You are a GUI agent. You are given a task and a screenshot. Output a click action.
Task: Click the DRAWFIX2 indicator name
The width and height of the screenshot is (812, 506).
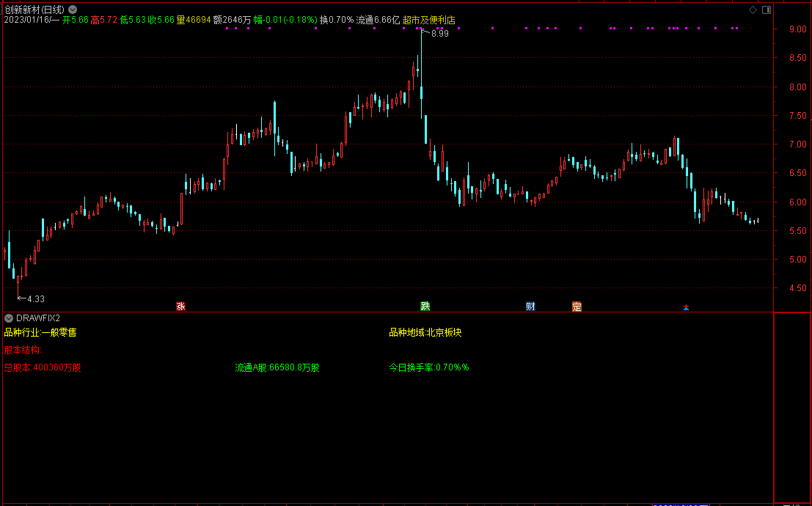tap(38, 318)
